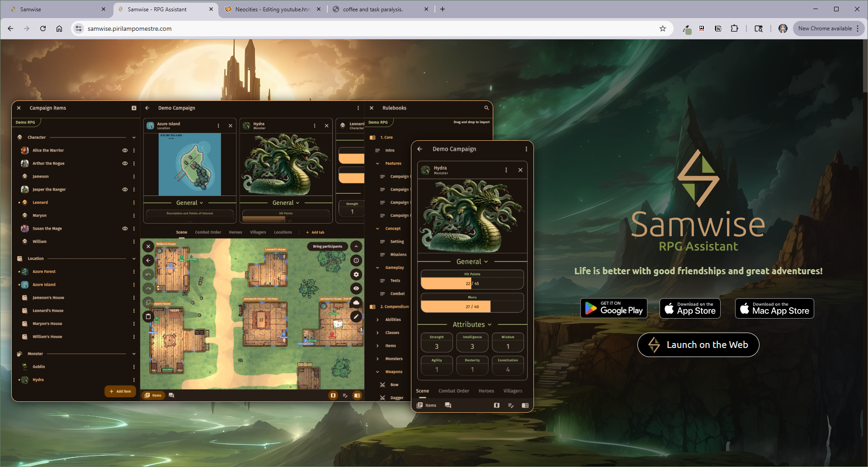The image size is (868, 467).
Task: Bookmark this page with the star icon
Action: point(662,29)
